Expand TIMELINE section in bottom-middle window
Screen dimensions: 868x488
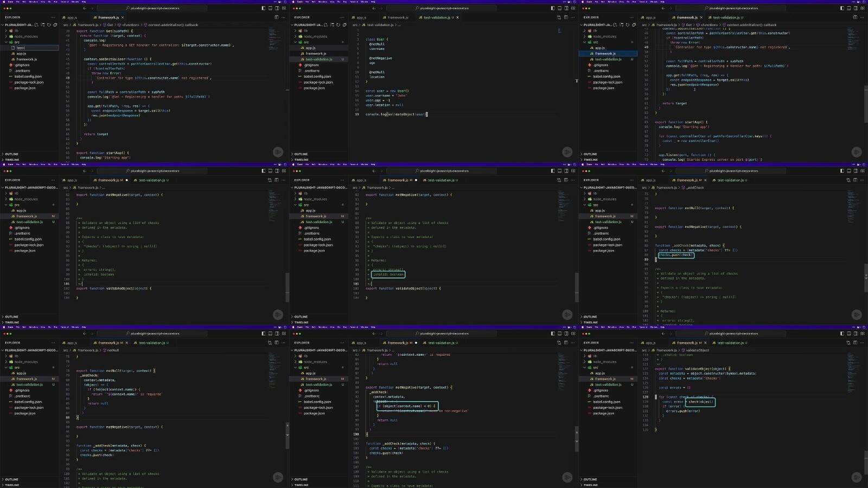301,485
